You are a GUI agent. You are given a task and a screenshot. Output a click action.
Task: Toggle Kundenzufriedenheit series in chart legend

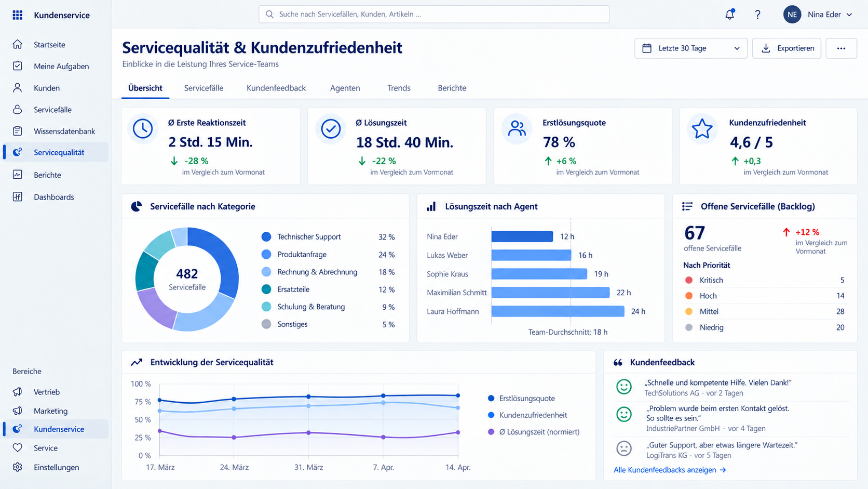coord(527,415)
